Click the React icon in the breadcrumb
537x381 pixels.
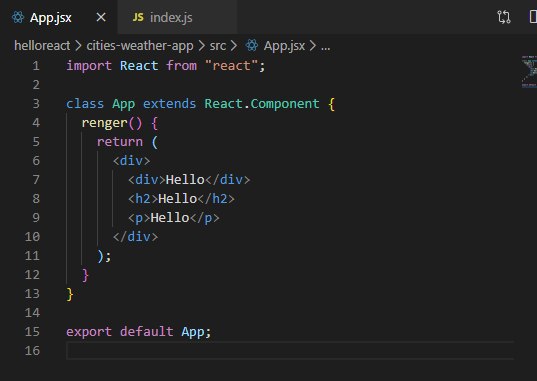click(x=252, y=45)
